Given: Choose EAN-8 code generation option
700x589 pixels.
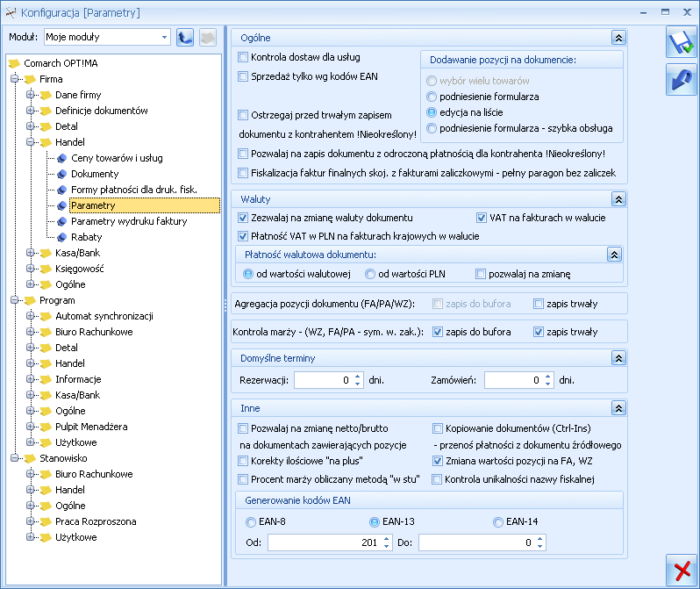Looking at the screenshot, I should click(x=251, y=521).
